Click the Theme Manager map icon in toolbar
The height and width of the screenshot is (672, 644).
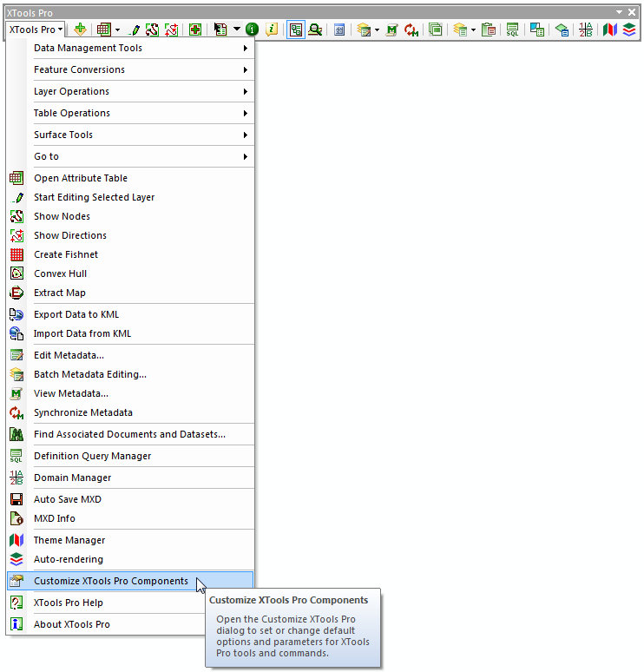coord(610,30)
